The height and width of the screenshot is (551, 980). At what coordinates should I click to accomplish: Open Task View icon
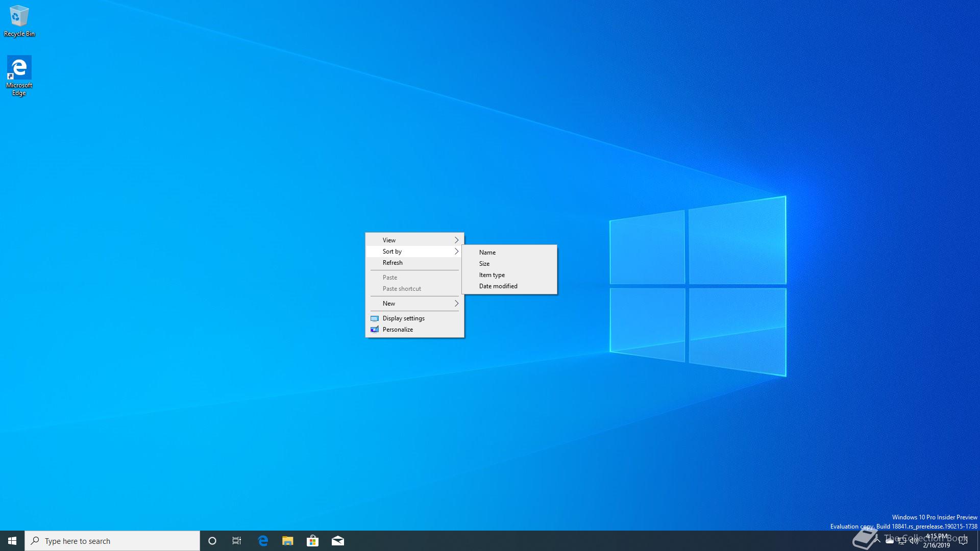[237, 540]
